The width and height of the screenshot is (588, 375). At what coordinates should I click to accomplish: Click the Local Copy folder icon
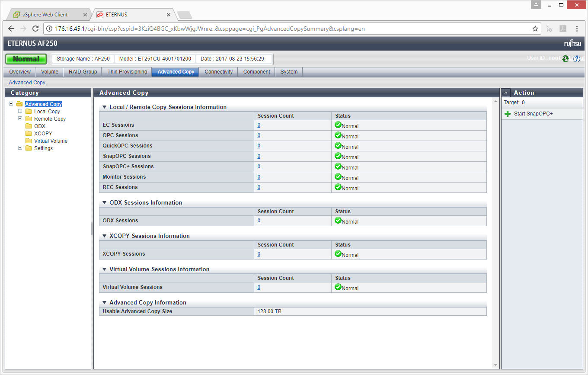pos(29,112)
